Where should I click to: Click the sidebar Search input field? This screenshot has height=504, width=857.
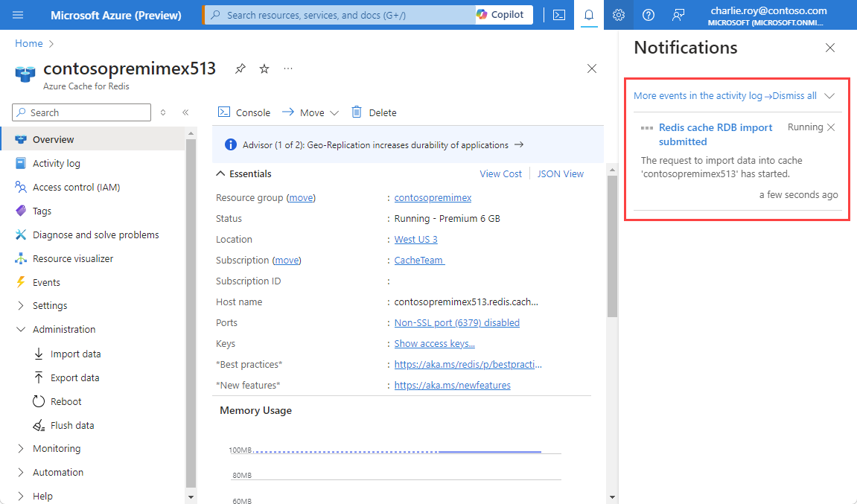82,112
